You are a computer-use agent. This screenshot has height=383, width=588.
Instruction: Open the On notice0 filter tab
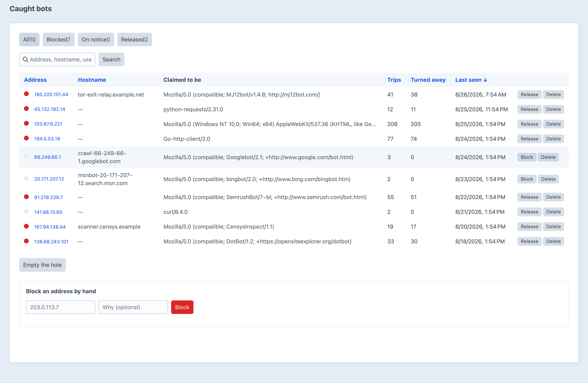coord(96,39)
